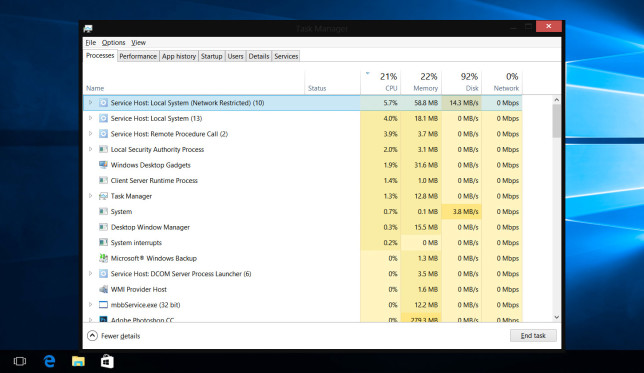Image resolution: width=644 pixels, height=373 pixels.
Task: Switch to the Users tab
Action: coord(235,56)
